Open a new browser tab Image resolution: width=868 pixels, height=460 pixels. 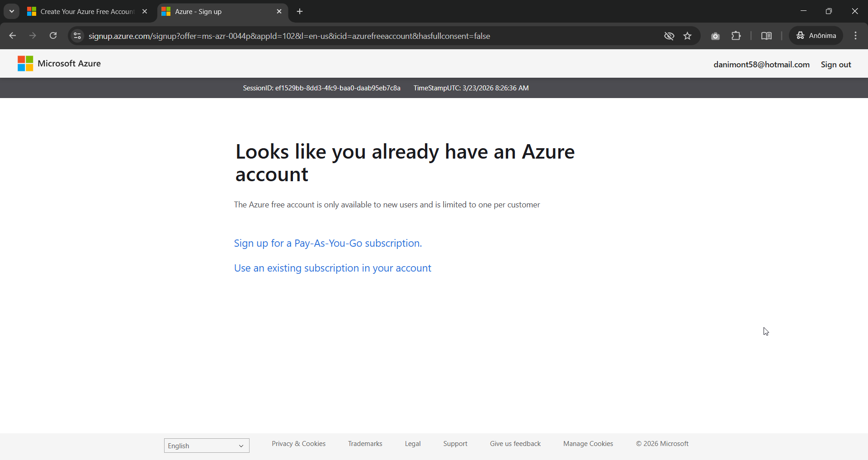point(300,11)
